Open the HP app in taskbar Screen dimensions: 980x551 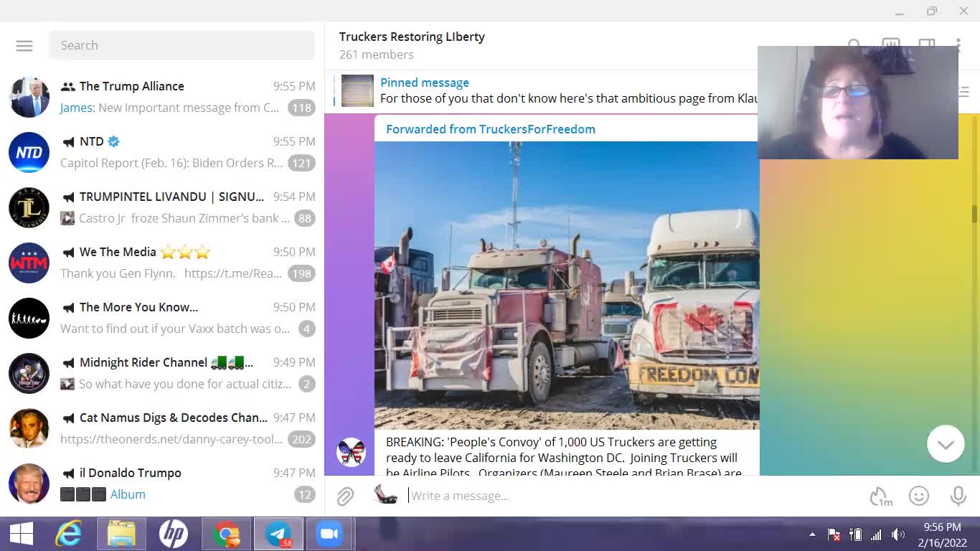tap(174, 534)
